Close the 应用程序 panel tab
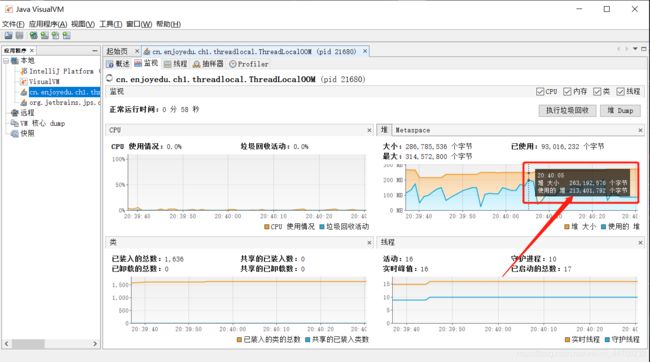 tap(32, 50)
